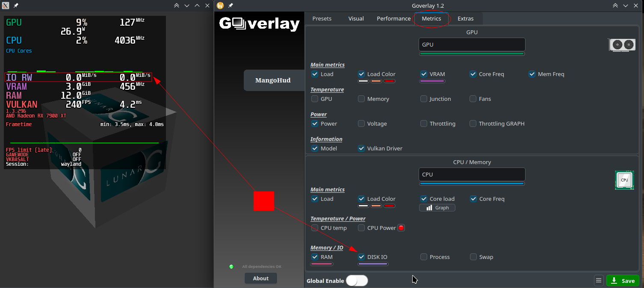The width and height of the screenshot is (644, 288).
Task: Click the green dependencies status indicator
Action: pos(231,267)
